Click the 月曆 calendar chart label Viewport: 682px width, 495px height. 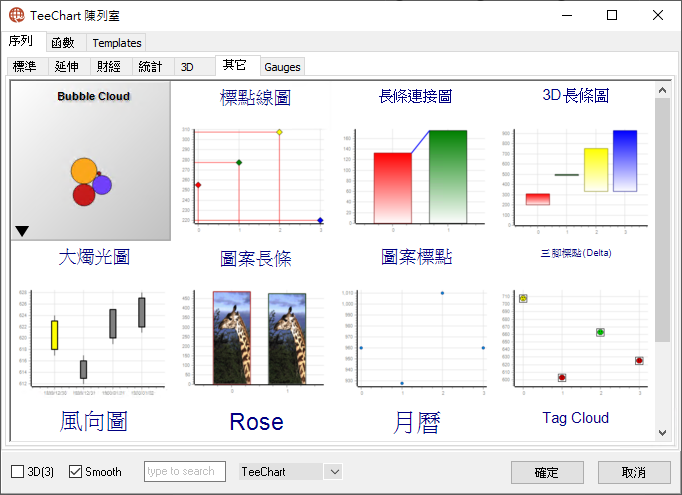(x=416, y=422)
